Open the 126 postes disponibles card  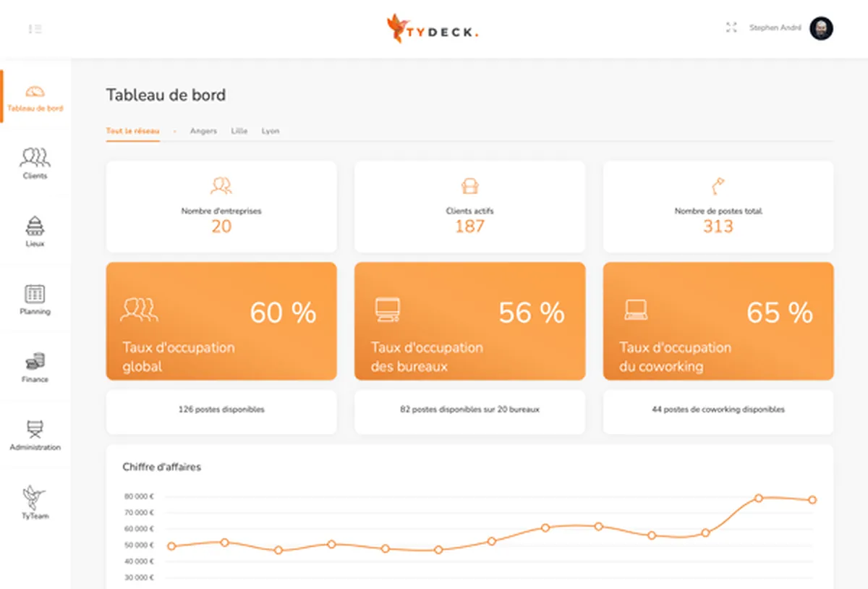(221, 412)
